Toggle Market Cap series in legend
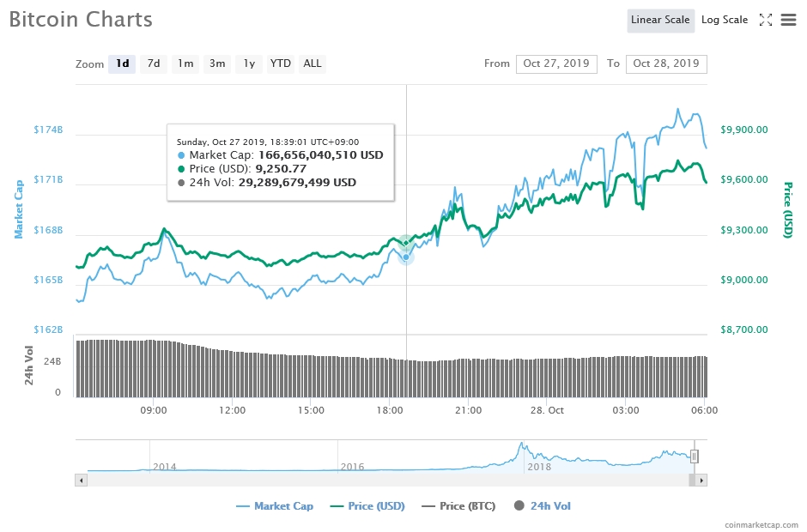Viewport: 807px width, 532px height. tap(275, 506)
